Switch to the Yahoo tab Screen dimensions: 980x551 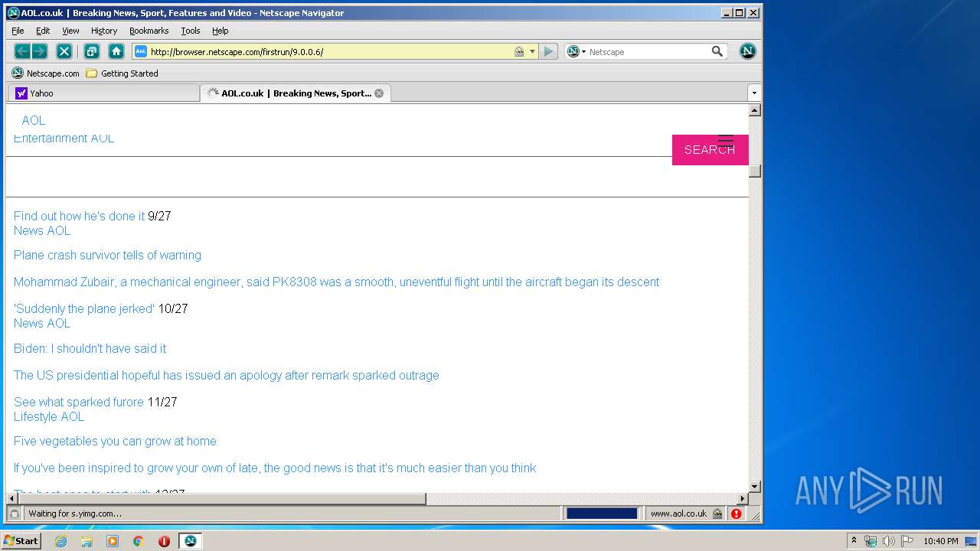(x=103, y=93)
